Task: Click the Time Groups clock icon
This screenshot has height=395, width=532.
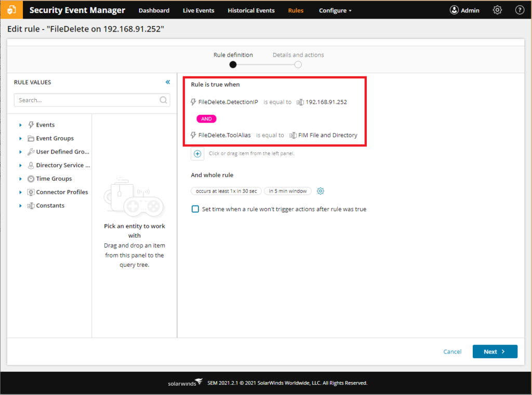Action: (31, 179)
